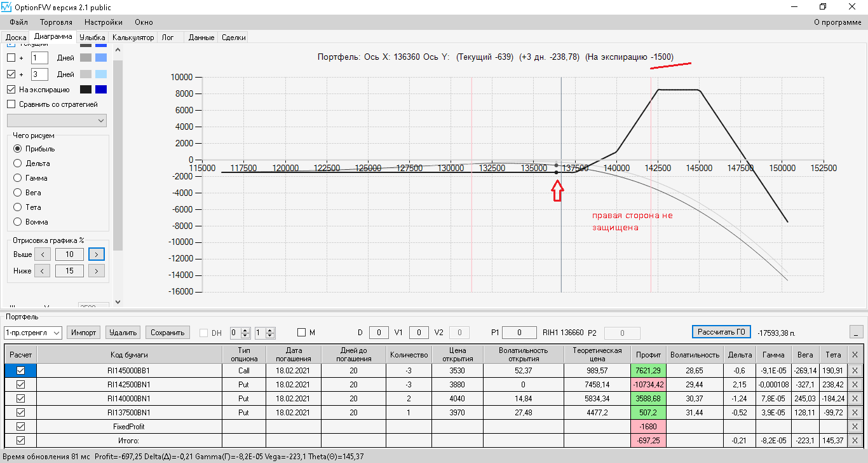Step up the first DH spinner value
Viewport: 868px width, 463px height.
[246, 330]
